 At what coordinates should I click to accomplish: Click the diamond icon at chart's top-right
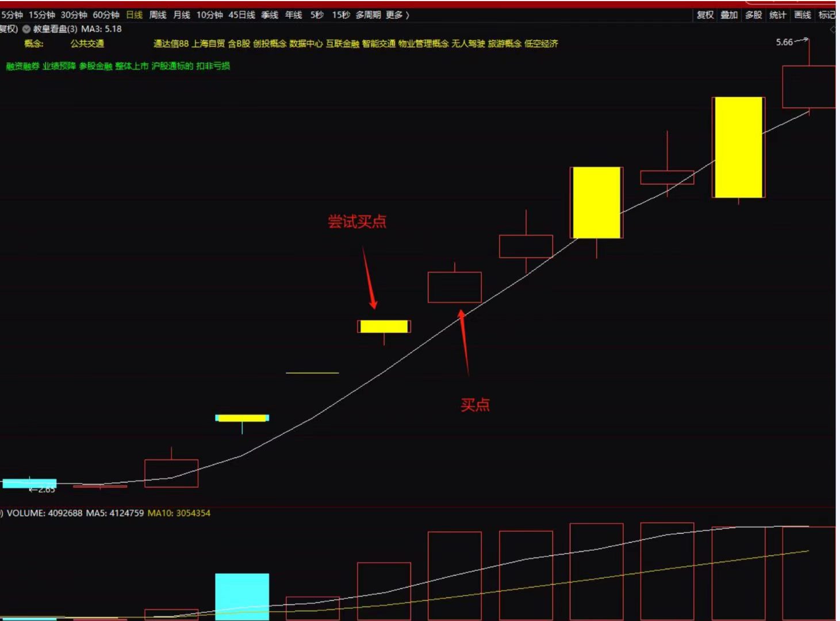[x=833, y=29]
